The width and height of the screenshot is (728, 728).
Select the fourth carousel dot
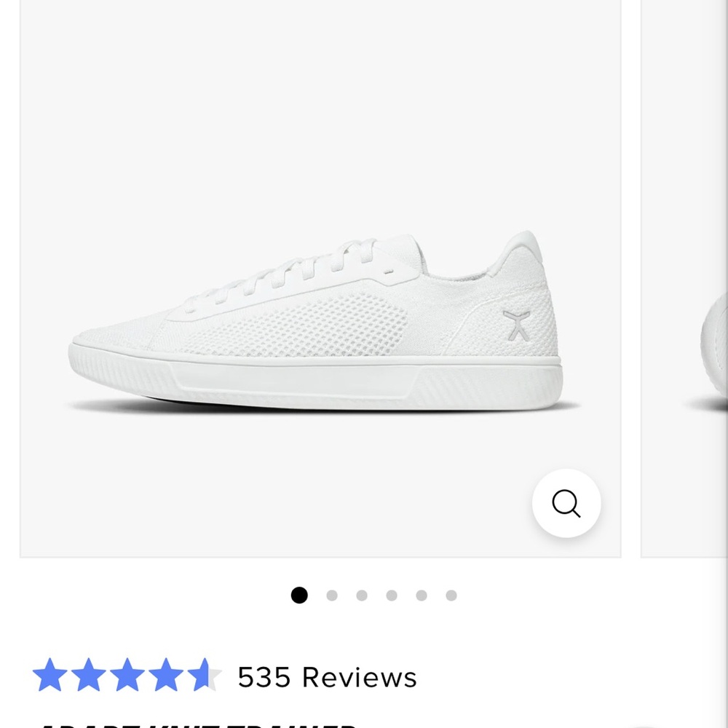[392, 596]
